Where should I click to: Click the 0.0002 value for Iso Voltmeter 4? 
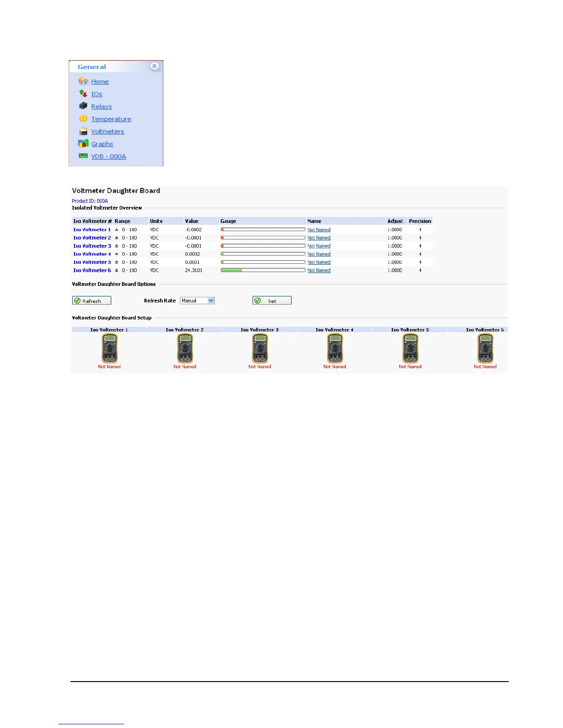(193, 254)
